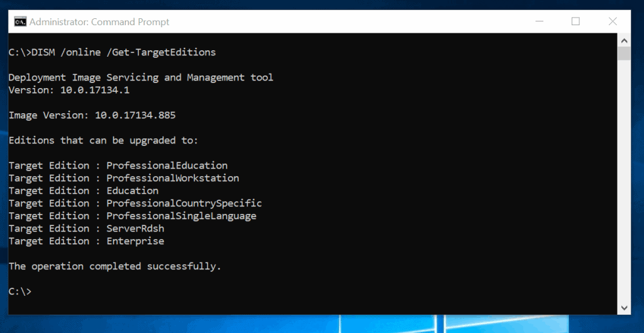Open the Command Prompt system menu icon
Viewport: 644px width, 333px height.
tap(20, 22)
